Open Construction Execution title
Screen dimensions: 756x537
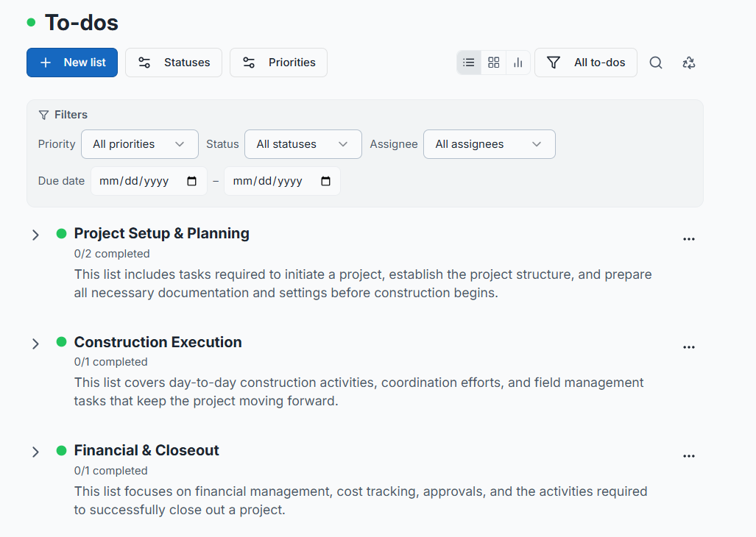(x=158, y=342)
